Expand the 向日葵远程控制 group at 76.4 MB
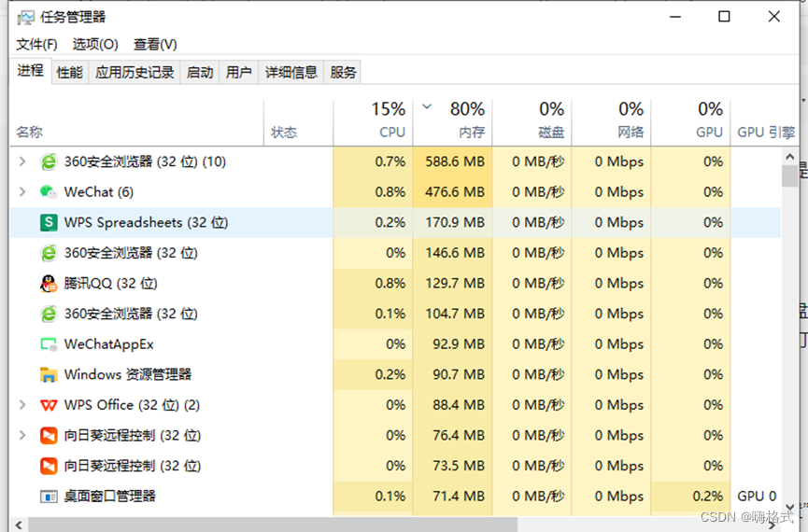The height and width of the screenshot is (532, 808). 22,436
